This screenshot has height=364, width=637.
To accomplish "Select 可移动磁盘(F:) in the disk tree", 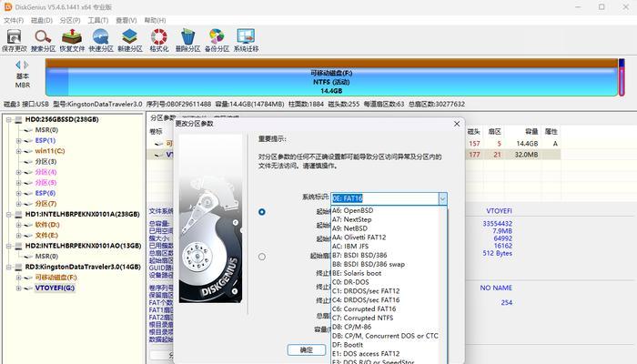I will tap(56, 278).
